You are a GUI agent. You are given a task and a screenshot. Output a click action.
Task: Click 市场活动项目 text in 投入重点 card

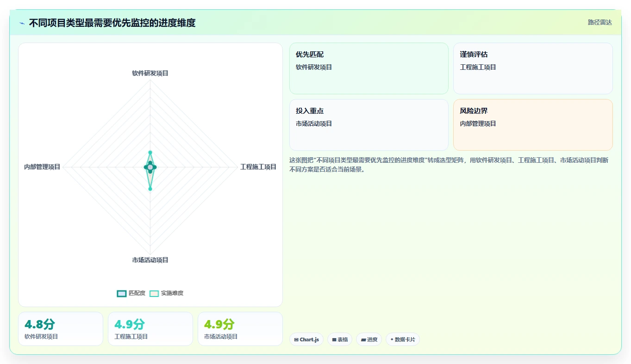pyautogui.click(x=314, y=123)
